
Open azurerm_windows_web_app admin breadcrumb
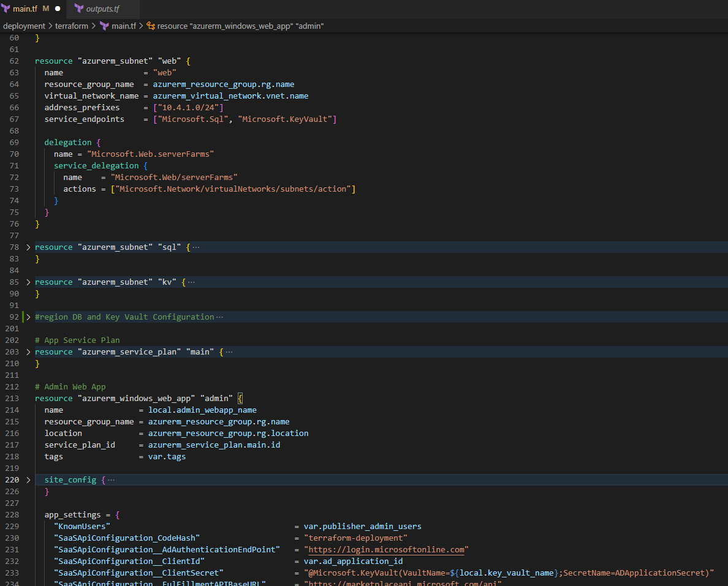click(x=240, y=26)
